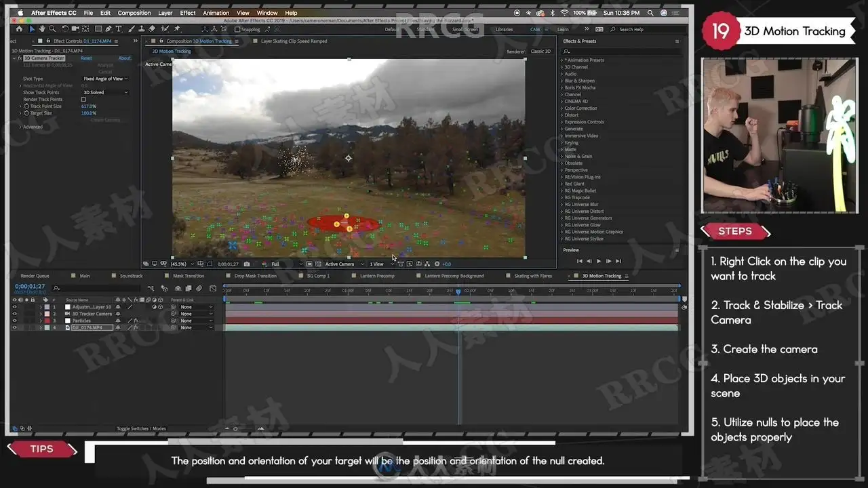The width and height of the screenshot is (868, 488).
Task: Select the Eraser tool
Action: pos(152,29)
